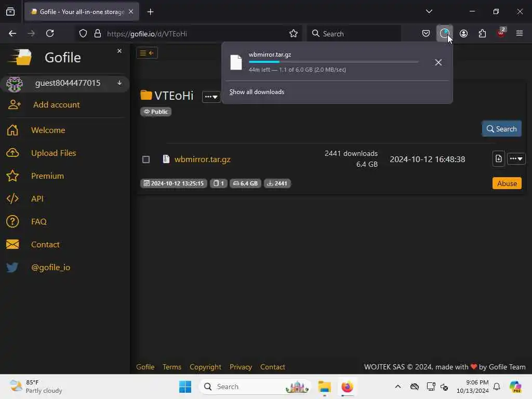Open File Explorer from the taskbar
Viewport: 532px width, 399px height.
(324, 387)
